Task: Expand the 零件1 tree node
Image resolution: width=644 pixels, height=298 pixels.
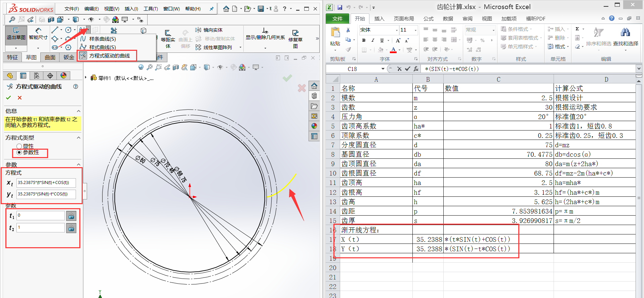Action: (86, 78)
